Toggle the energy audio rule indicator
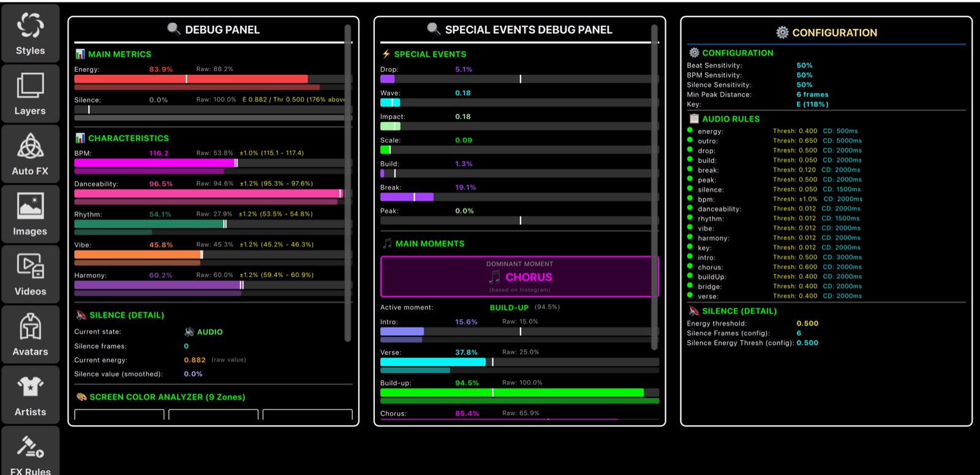 coord(690,130)
